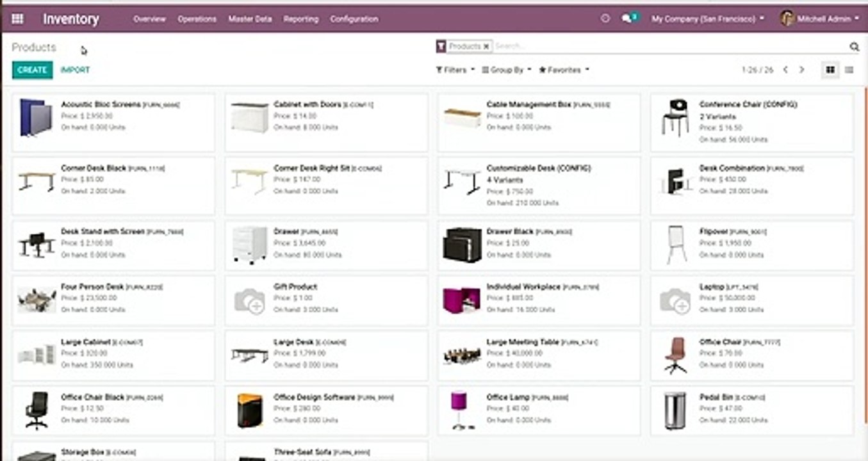868x461 pixels.
Task: Expand the Group By dropdown
Action: click(506, 70)
